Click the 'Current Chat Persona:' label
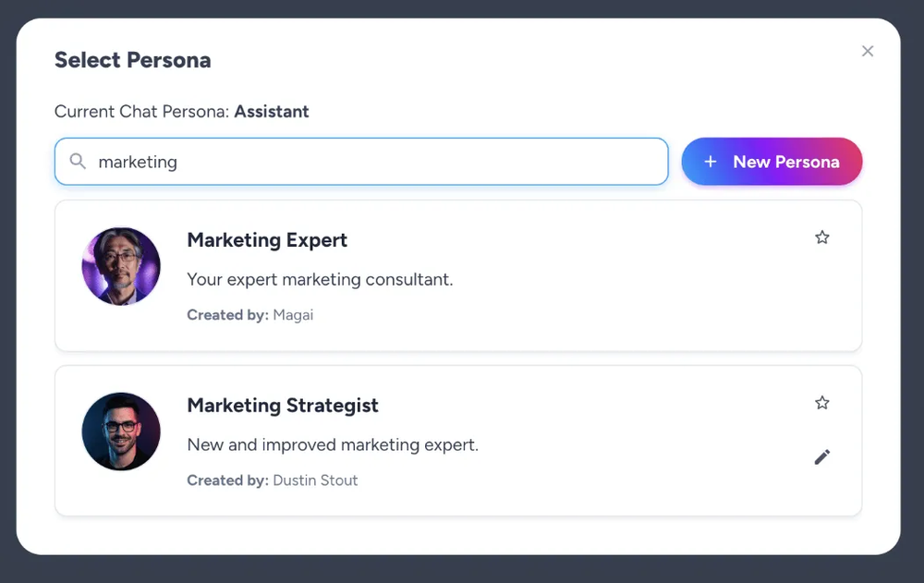 pos(142,112)
